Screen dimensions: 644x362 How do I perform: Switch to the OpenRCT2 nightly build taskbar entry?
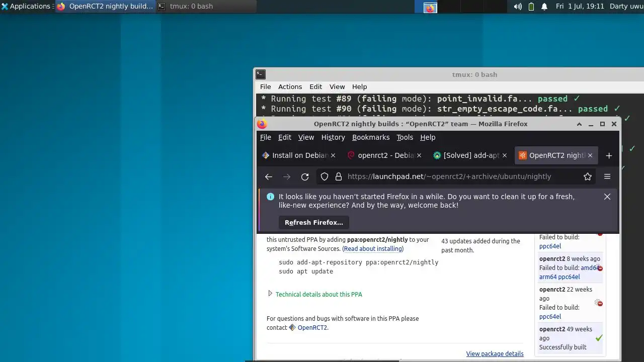tap(105, 6)
